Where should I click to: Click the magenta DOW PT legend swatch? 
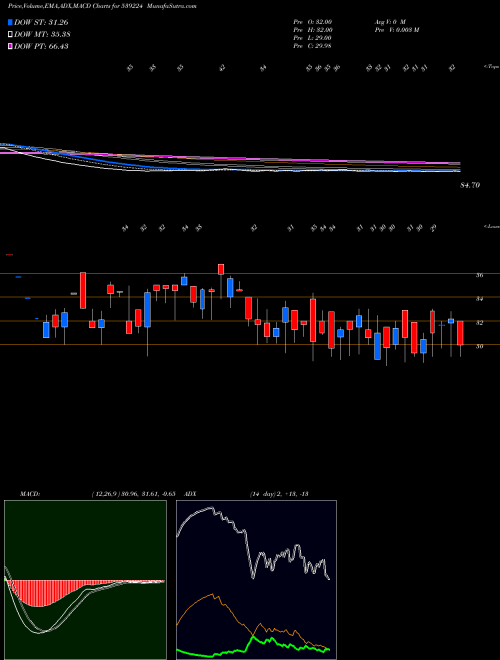(10, 46)
